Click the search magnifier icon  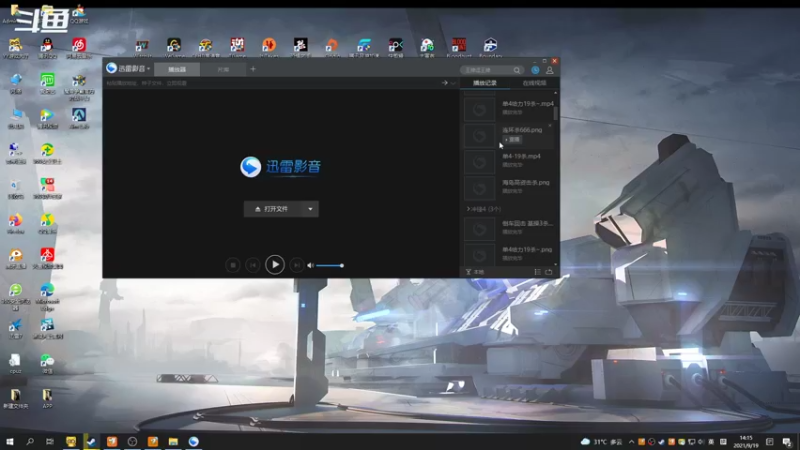click(x=517, y=70)
